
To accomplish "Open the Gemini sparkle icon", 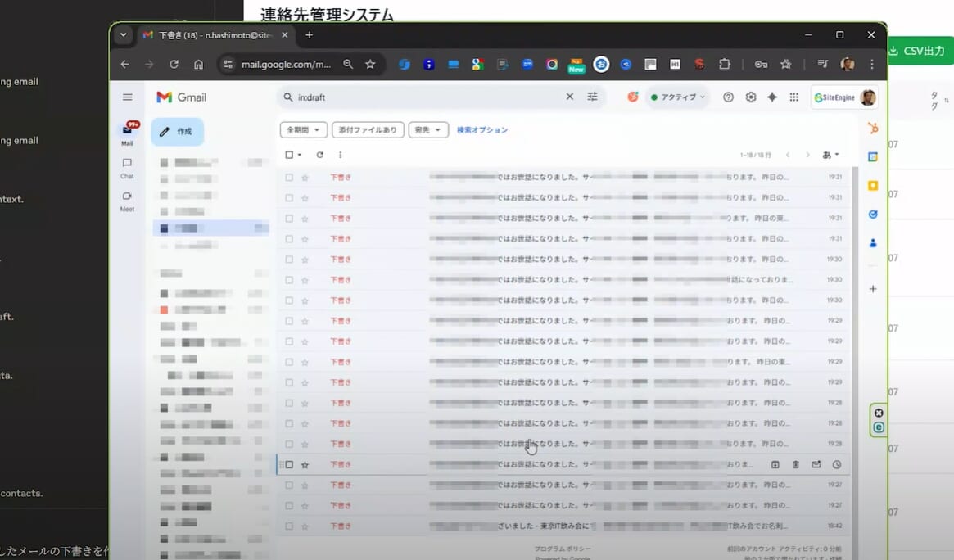I will click(772, 97).
